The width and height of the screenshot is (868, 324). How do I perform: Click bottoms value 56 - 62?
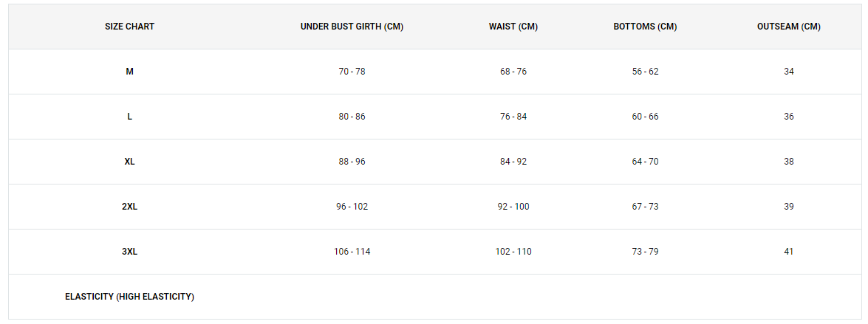point(646,72)
